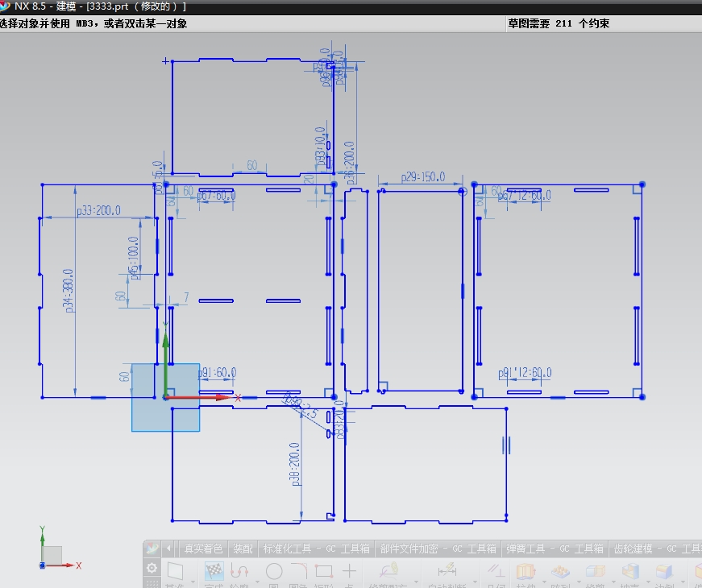Click the NX application logo in ribbon

click(152, 549)
